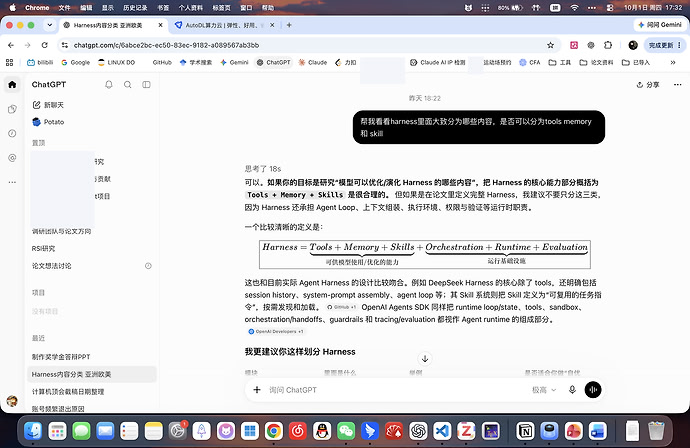Click the second icon in left rail
690x448 pixels.
(12, 109)
